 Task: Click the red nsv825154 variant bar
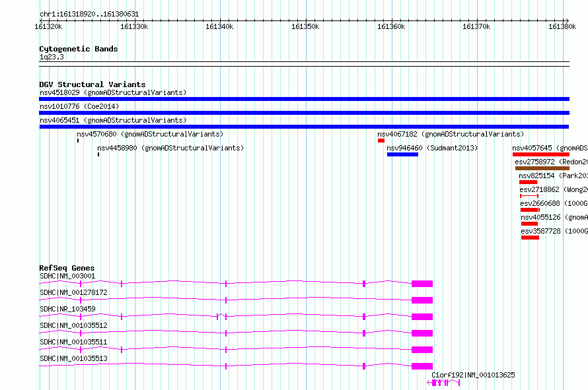(x=528, y=182)
